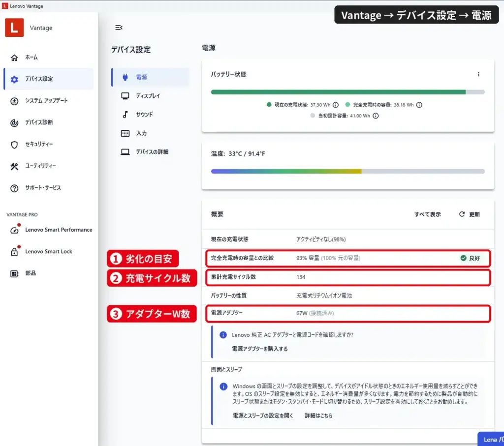Image resolution: width=504 pixels, height=446 pixels.
Task: Click Lenovo Smart Performance gauge icon
Action: (14, 230)
